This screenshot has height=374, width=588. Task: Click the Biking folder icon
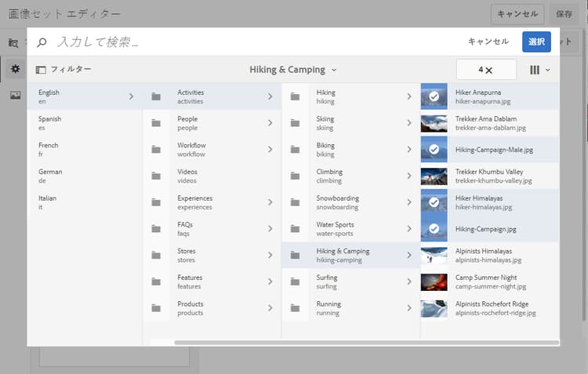coord(295,150)
